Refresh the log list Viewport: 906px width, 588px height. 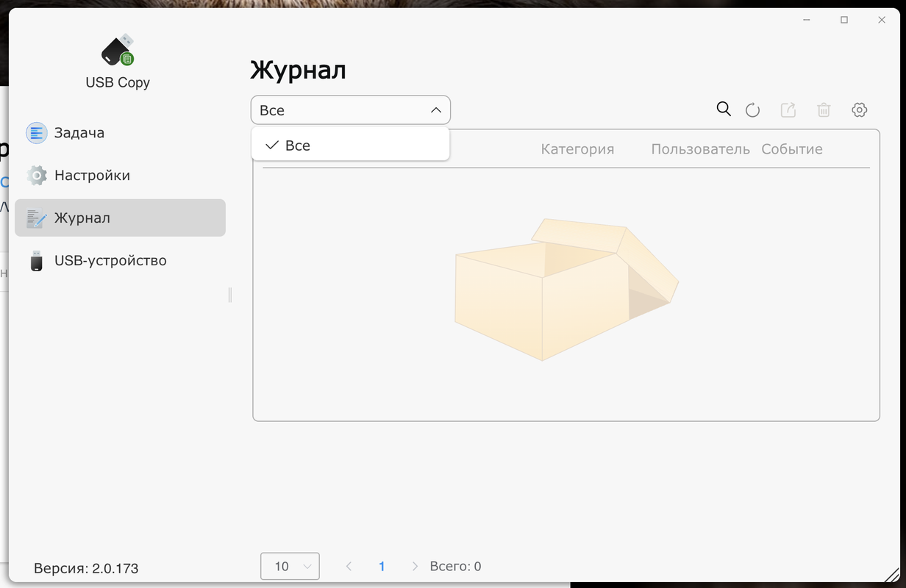click(752, 110)
